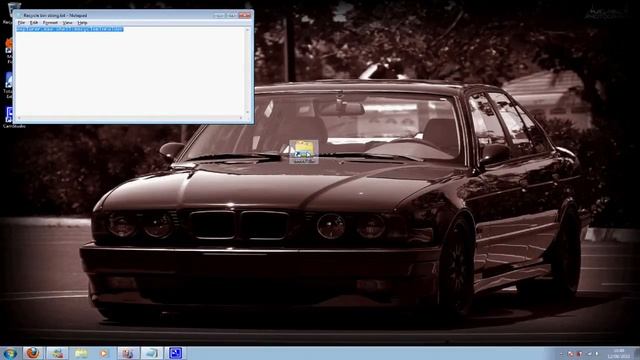Click the Notepad title bar icon
This screenshot has width=640, height=360.
point(19,15)
